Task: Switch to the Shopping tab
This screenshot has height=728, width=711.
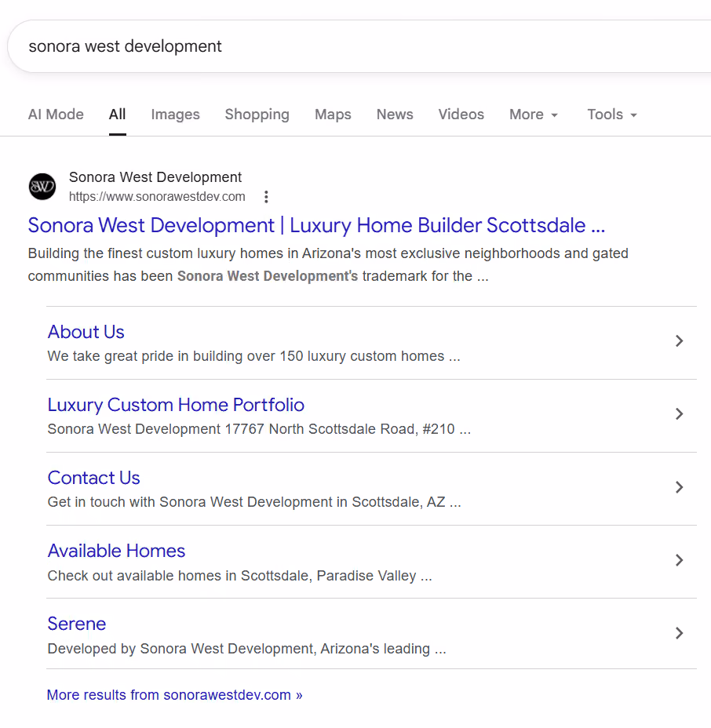Action: click(257, 115)
